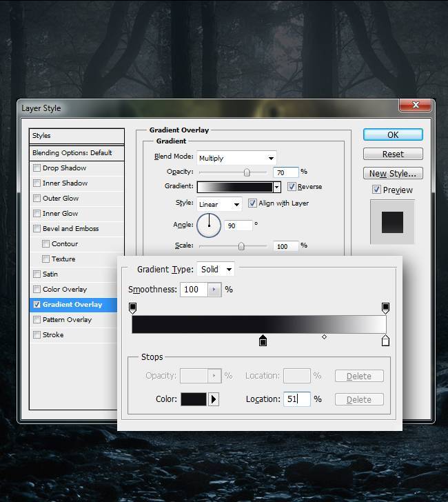Viewport: 448px width, 502px height.
Task: Expand the Style Linear dropdown
Action: [219, 204]
